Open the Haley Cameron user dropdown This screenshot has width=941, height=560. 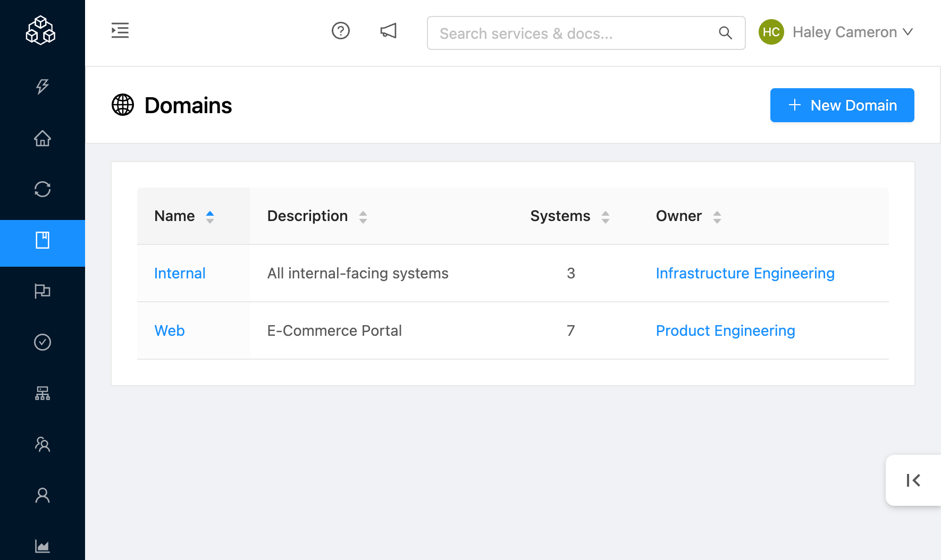tap(836, 32)
